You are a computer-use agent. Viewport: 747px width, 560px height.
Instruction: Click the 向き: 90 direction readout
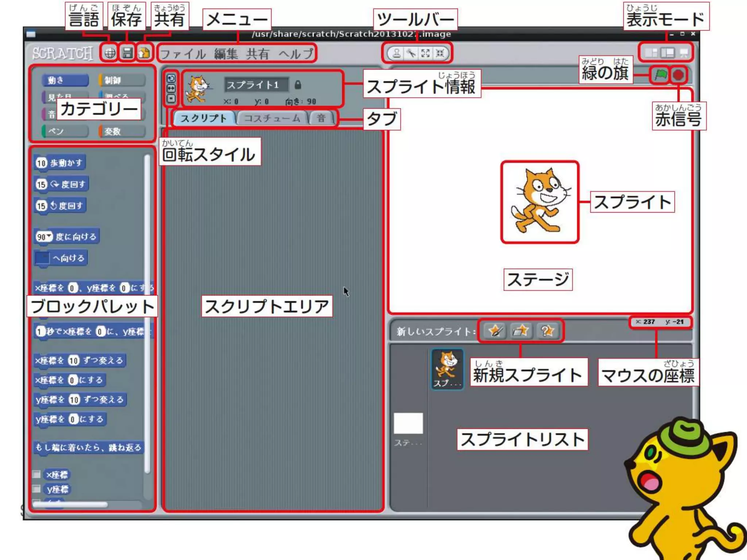[301, 102]
